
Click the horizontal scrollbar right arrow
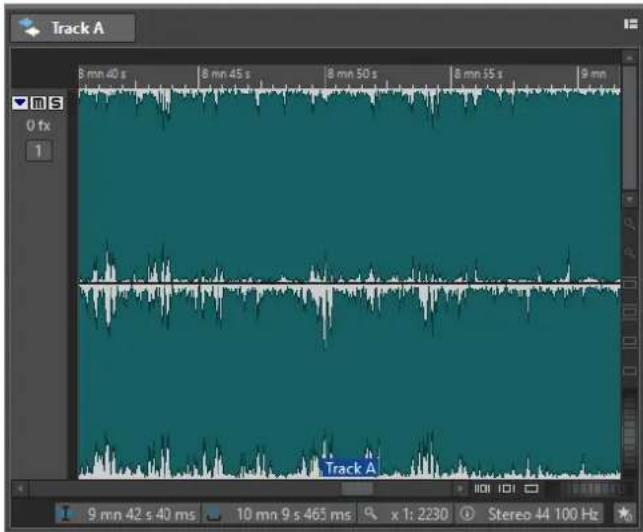tap(460, 489)
